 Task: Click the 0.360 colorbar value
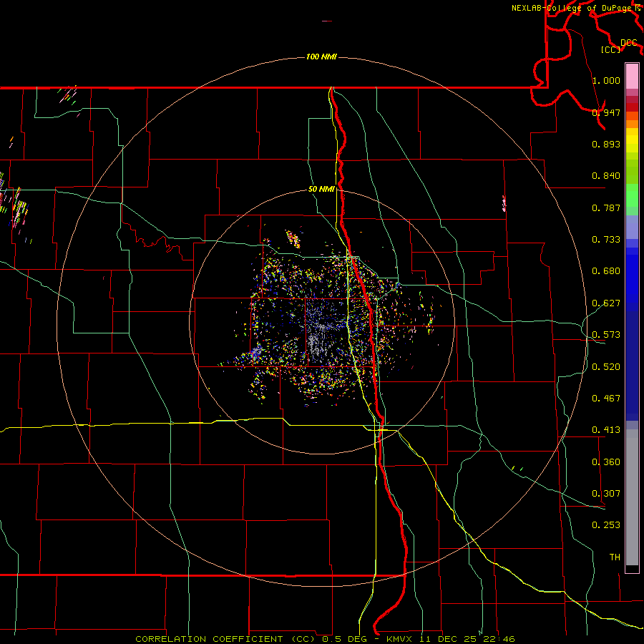coord(606,462)
